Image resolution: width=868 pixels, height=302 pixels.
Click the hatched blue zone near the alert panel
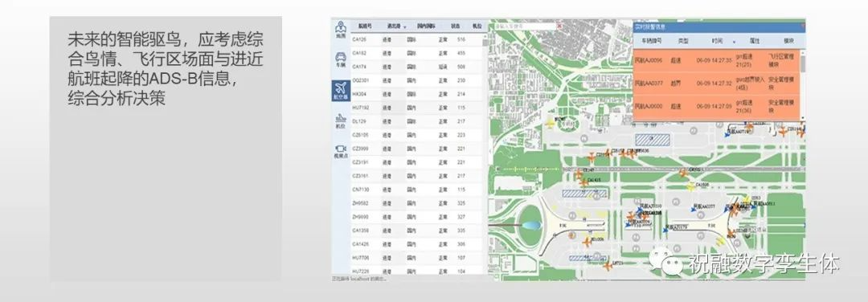[652, 141]
